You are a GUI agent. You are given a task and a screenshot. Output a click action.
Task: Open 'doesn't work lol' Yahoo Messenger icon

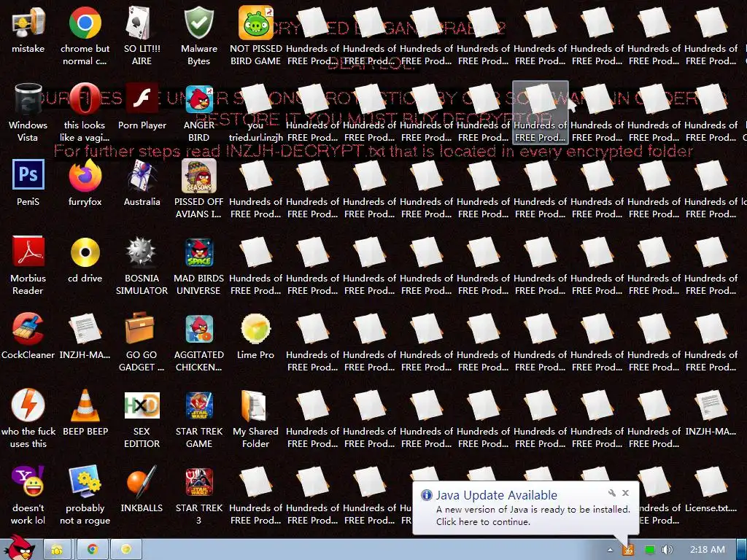click(x=28, y=481)
